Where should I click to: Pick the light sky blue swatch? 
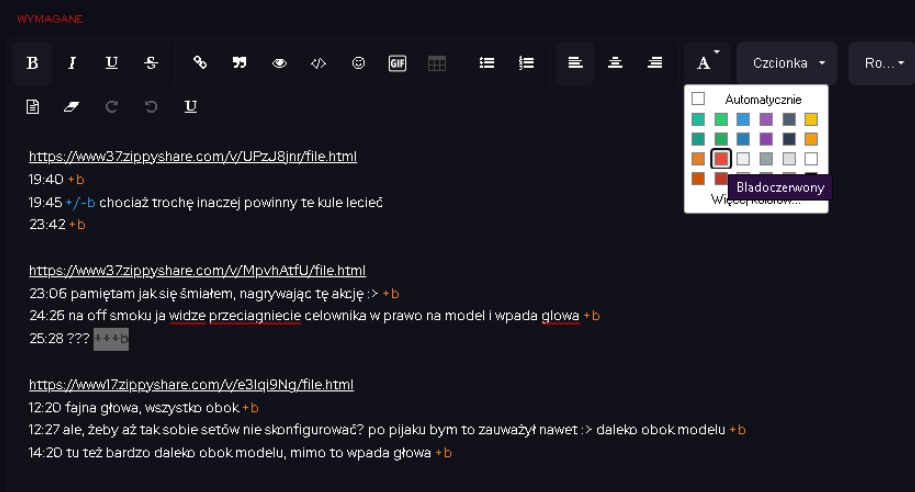[743, 120]
